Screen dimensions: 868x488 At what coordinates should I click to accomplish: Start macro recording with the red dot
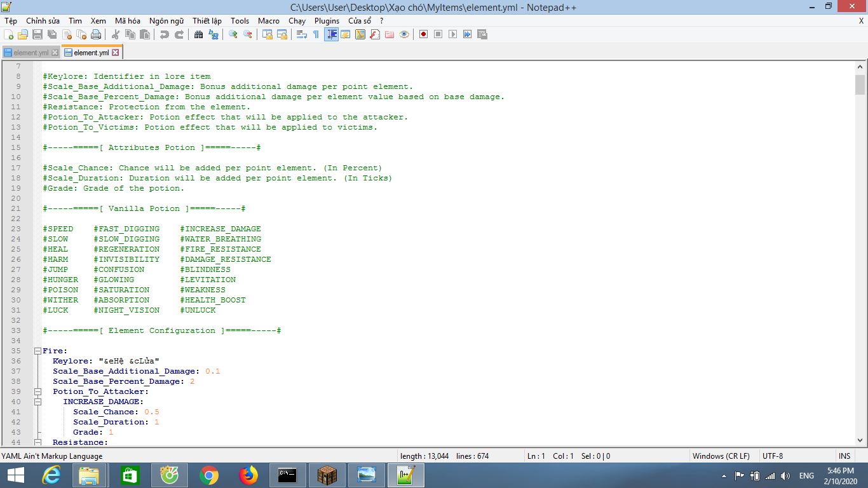tap(424, 34)
